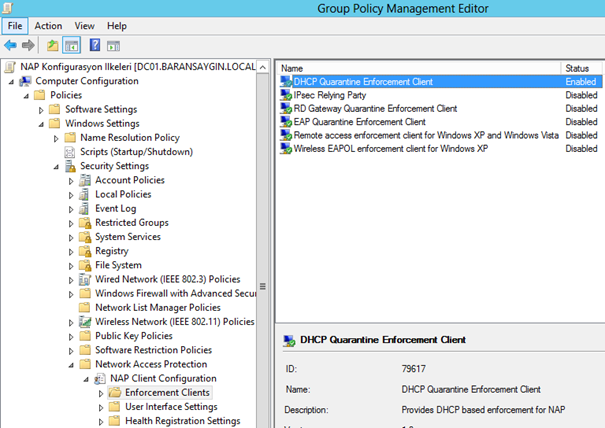Select Wireless EAPOL enforcement client for Windows XP
The height and width of the screenshot is (428, 605).
[x=390, y=149]
